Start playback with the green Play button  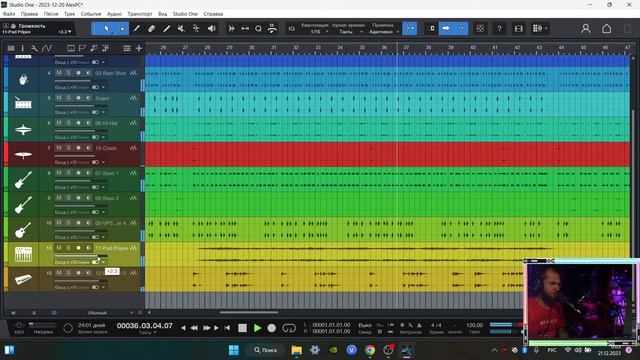coord(257,328)
